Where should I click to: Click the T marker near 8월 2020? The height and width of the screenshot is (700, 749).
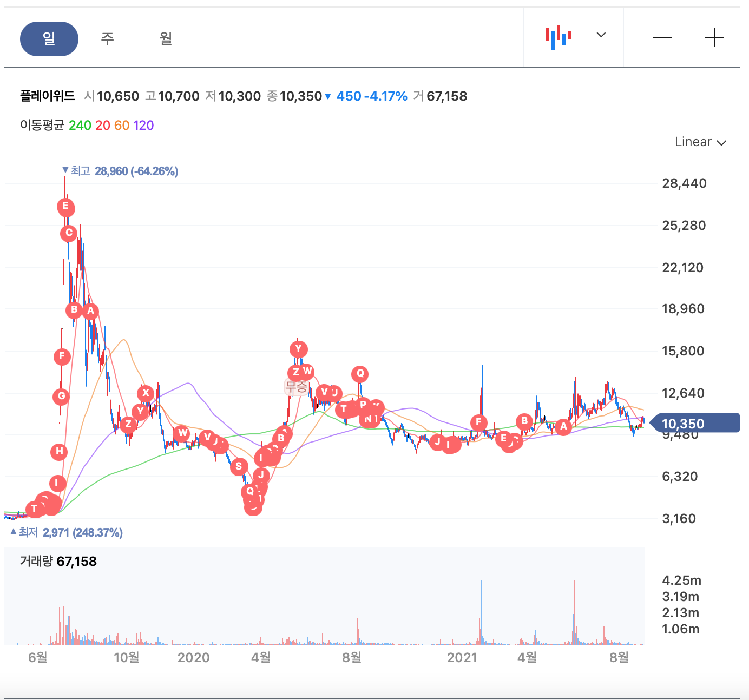click(344, 409)
